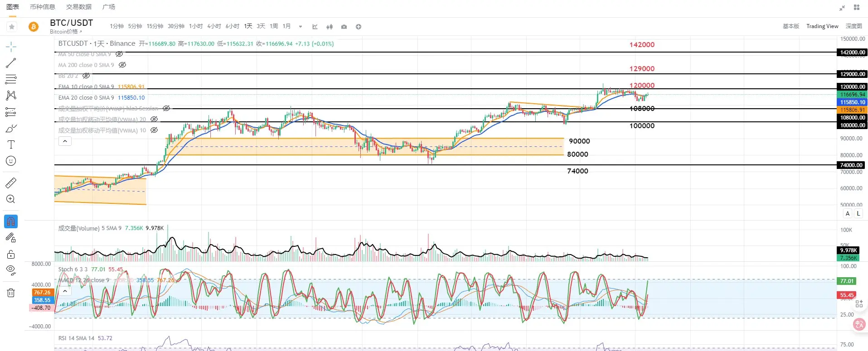
Task: Click the 142000.00 price axis label
Action: [852, 53]
